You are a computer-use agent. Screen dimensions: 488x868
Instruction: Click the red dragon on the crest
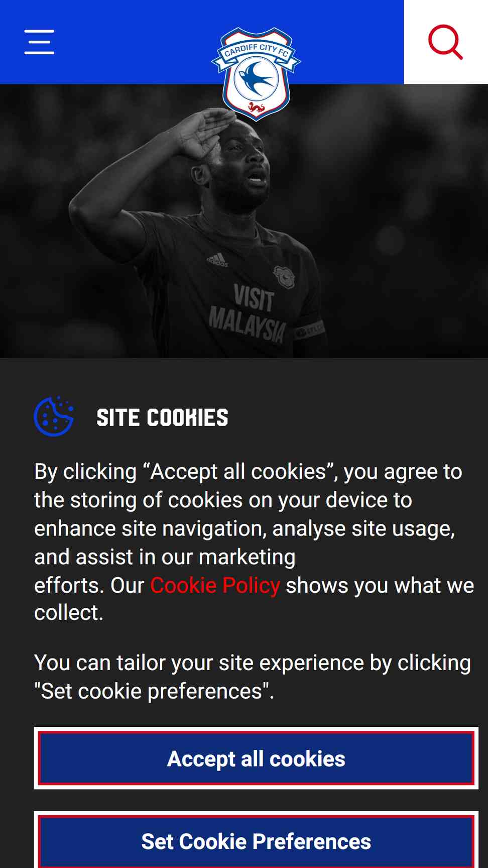pos(256,107)
